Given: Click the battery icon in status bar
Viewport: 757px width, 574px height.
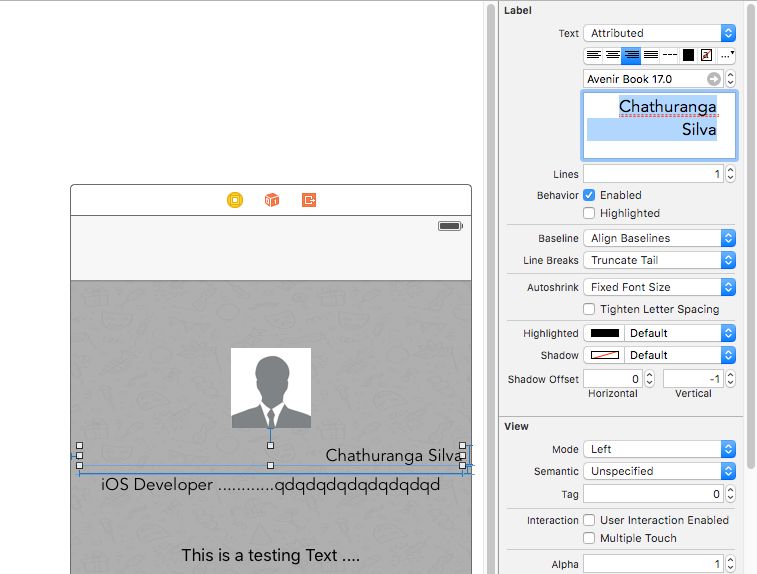Looking at the screenshot, I should 450,226.
